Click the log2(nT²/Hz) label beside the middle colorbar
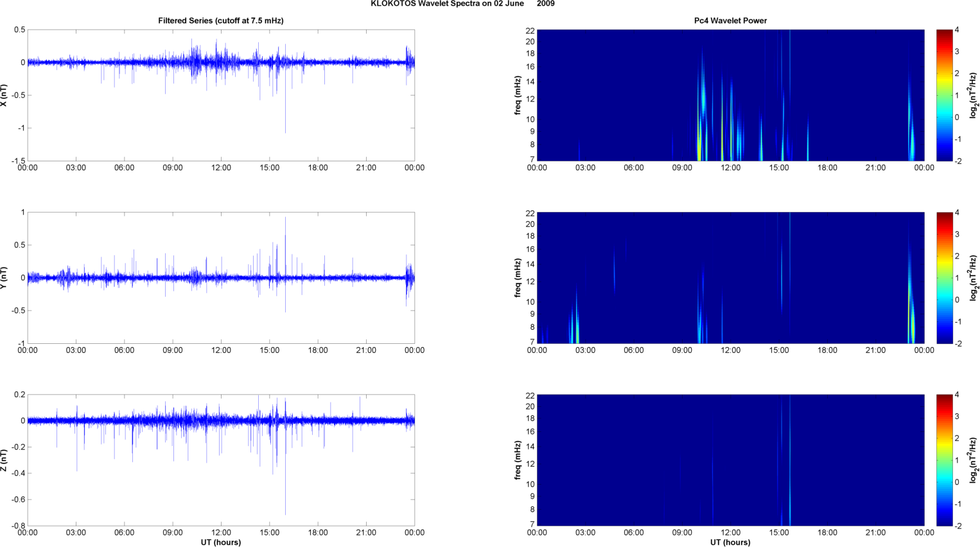Image resolution: width=980 pixels, height=547 pixels. click(974, 278)
